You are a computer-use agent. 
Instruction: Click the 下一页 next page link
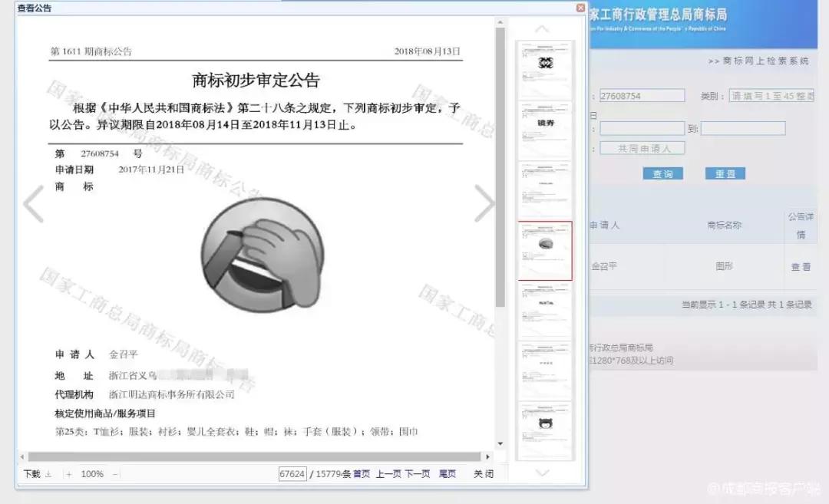(x=415, y=474)
